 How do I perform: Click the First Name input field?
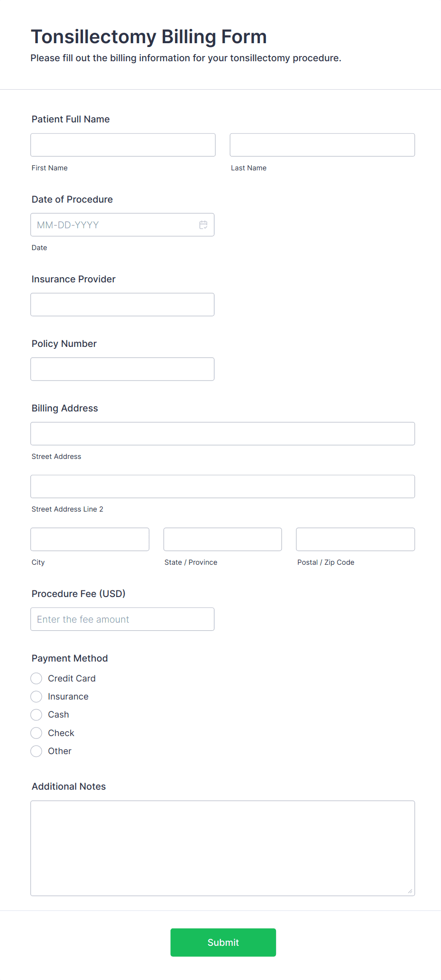tap(123, 145)
